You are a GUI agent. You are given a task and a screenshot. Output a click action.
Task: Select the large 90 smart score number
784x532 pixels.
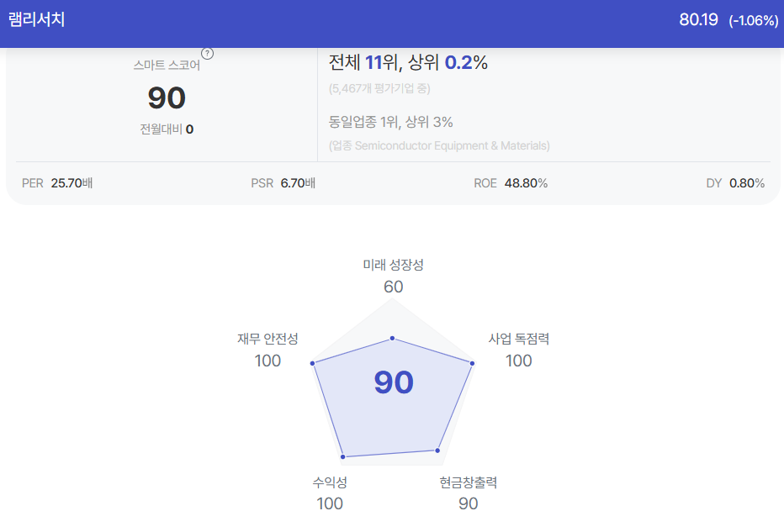coord(167,97)
